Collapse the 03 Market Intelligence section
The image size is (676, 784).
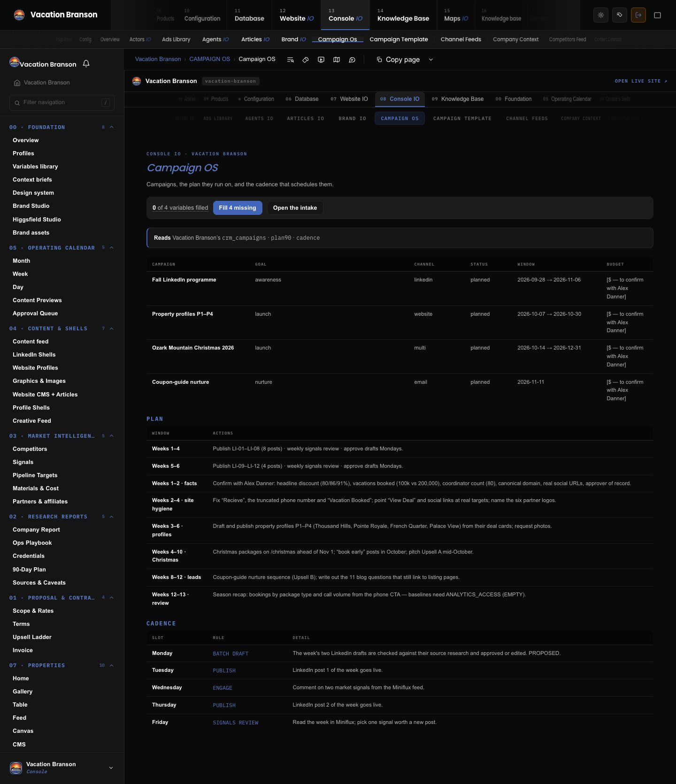112,436
